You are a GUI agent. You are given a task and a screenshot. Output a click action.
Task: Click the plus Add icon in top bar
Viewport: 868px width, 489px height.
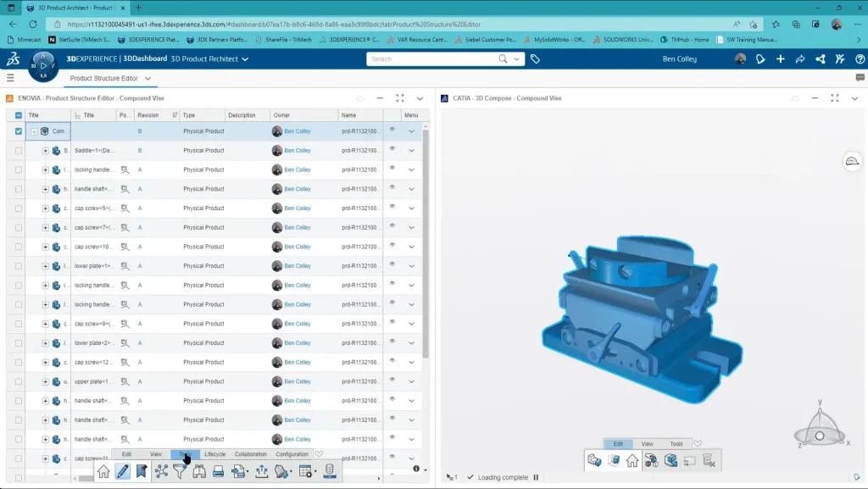click(x=780, y=58)
